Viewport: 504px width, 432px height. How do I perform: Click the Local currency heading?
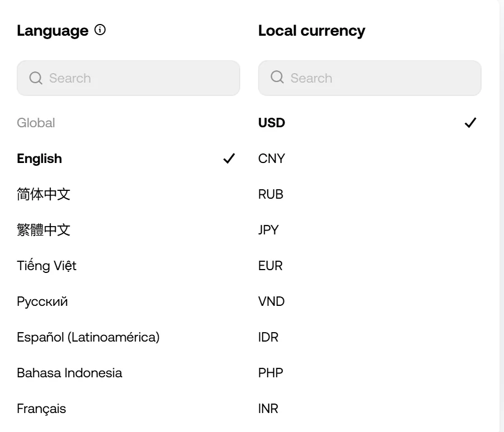tap(312, 31)
